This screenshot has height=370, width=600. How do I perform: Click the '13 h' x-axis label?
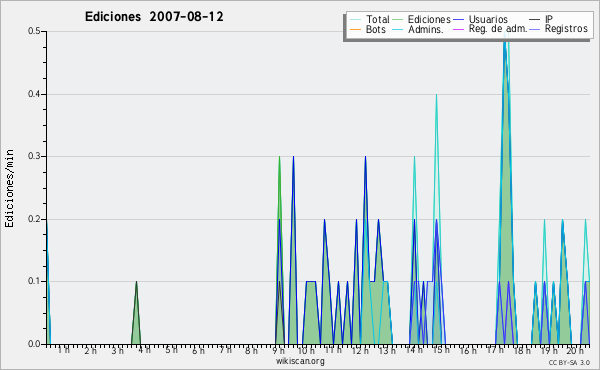coord(388,350)
